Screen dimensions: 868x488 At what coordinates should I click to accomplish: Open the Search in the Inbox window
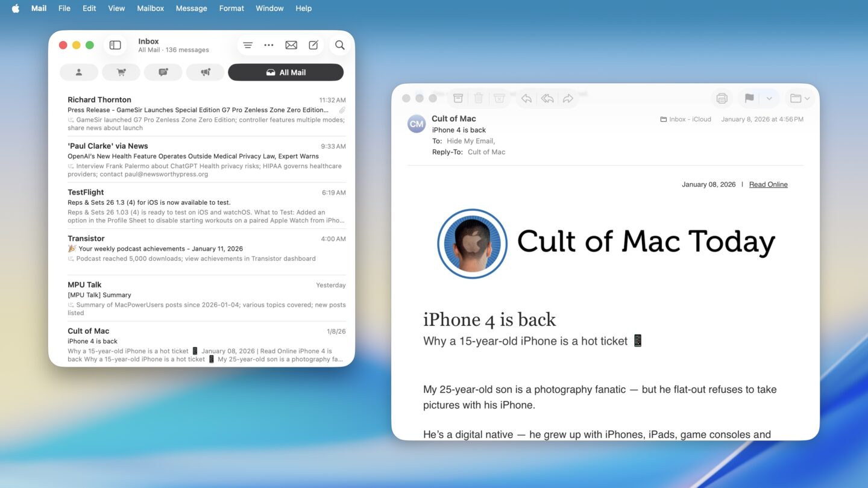click(x=339, y=45)
